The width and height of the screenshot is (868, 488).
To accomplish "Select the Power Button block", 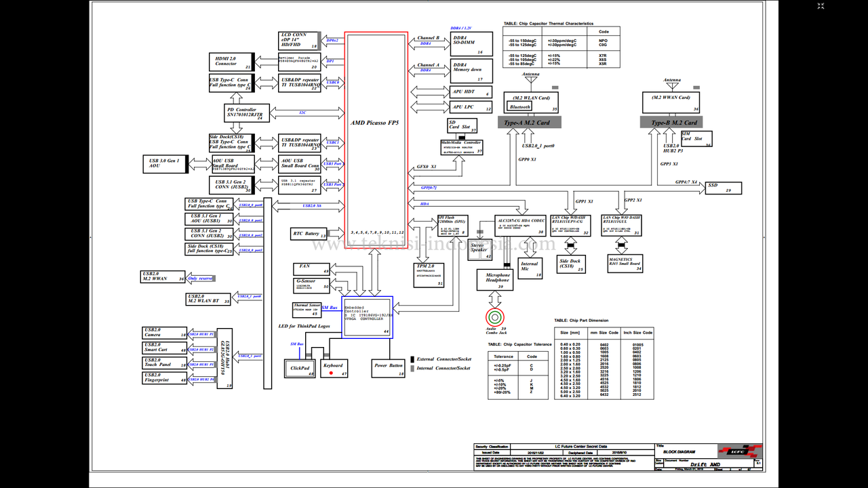I will click(389, 369).
